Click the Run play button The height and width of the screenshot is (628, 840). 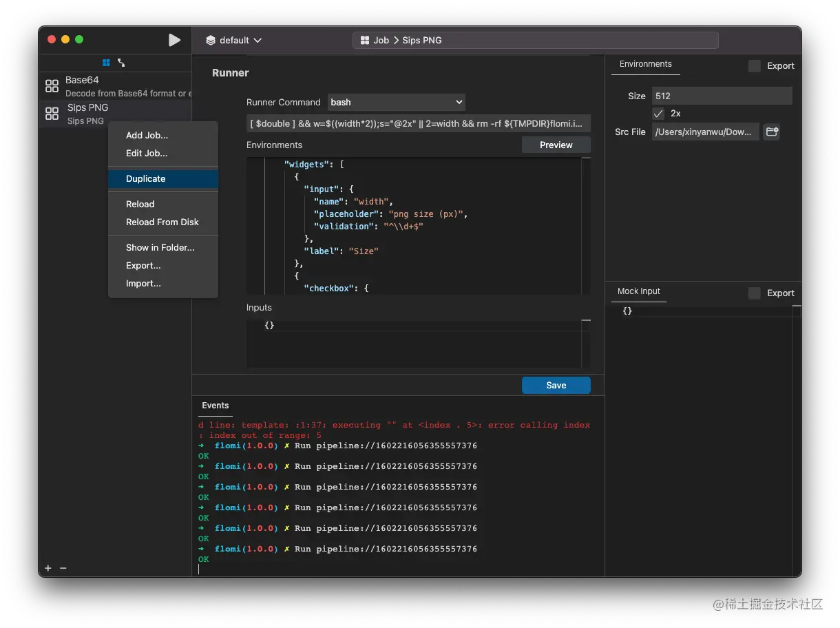174,40
